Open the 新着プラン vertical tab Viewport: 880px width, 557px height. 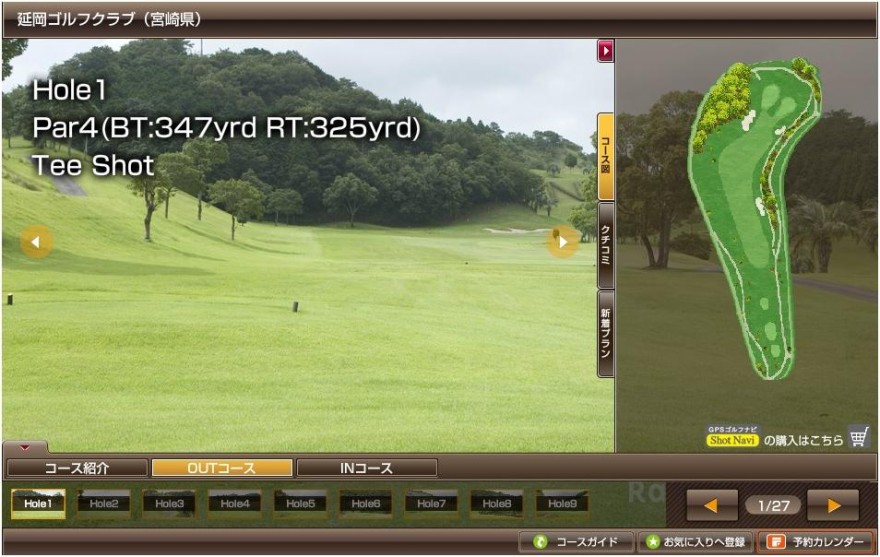tap(606, 333)
